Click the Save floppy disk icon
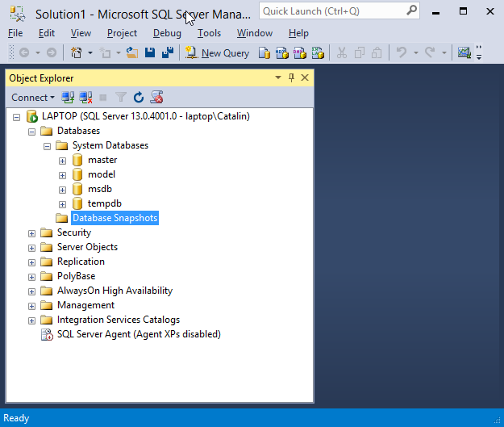The image size is (504, 427). pos(150,52)
